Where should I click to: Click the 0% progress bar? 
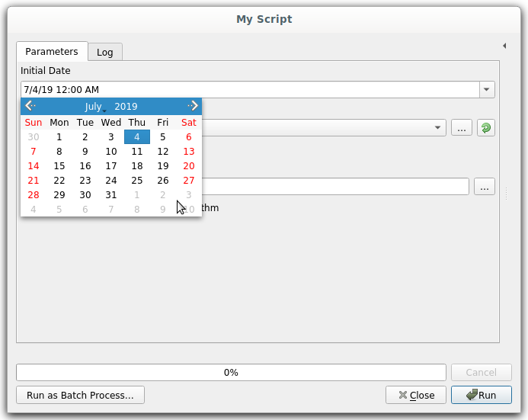click(x=231, y=372)
